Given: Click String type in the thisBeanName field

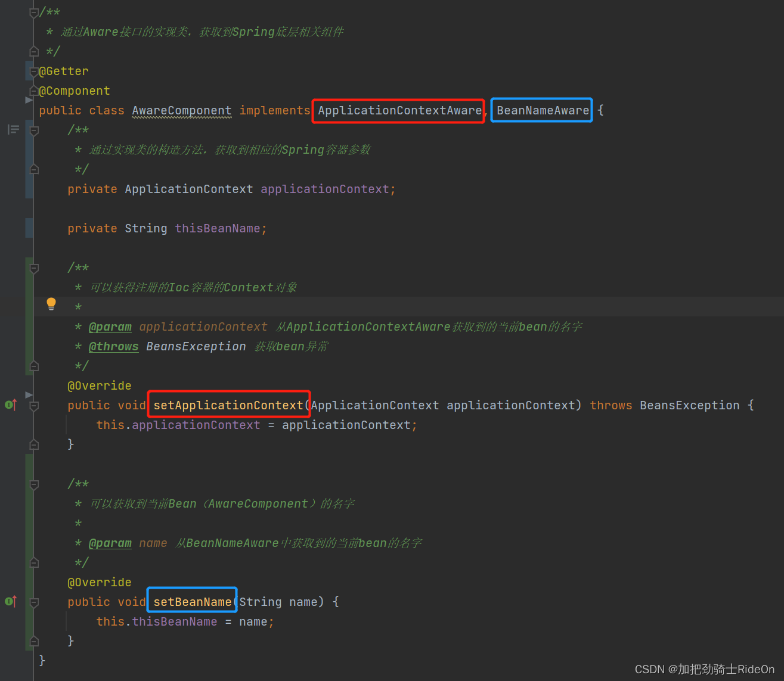Looking at the screenshot, I should point(146,229).
